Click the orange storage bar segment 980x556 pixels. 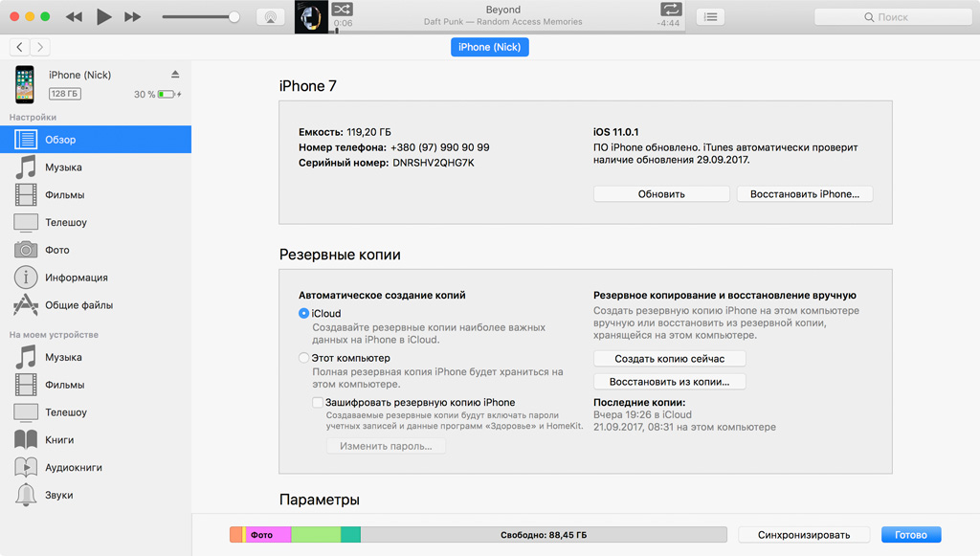pos(235,535)
